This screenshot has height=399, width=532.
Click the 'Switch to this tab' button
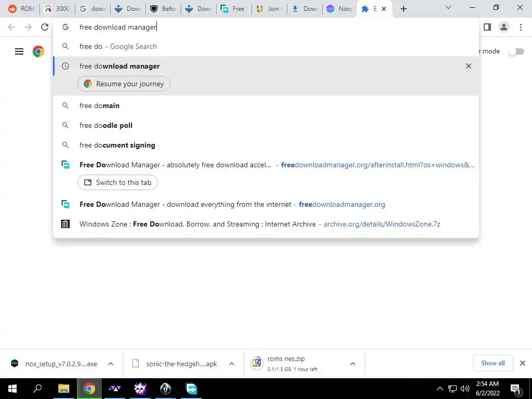tap(118, 182)
